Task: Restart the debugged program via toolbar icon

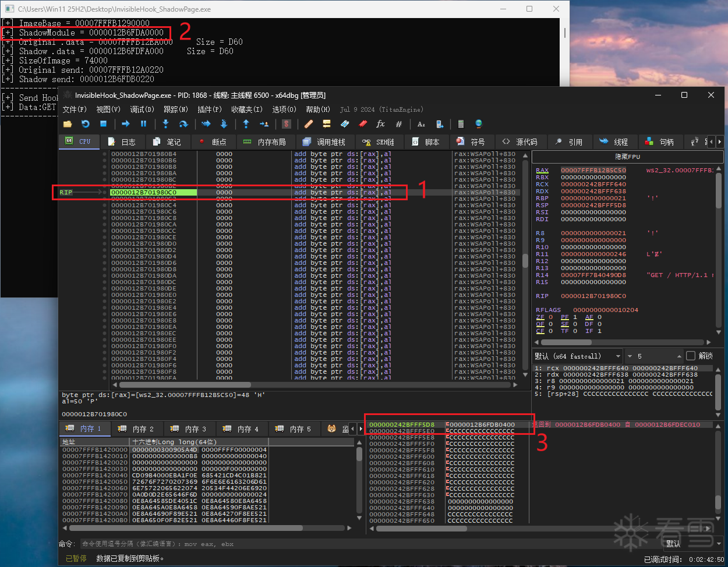Action: click(86, 124)
